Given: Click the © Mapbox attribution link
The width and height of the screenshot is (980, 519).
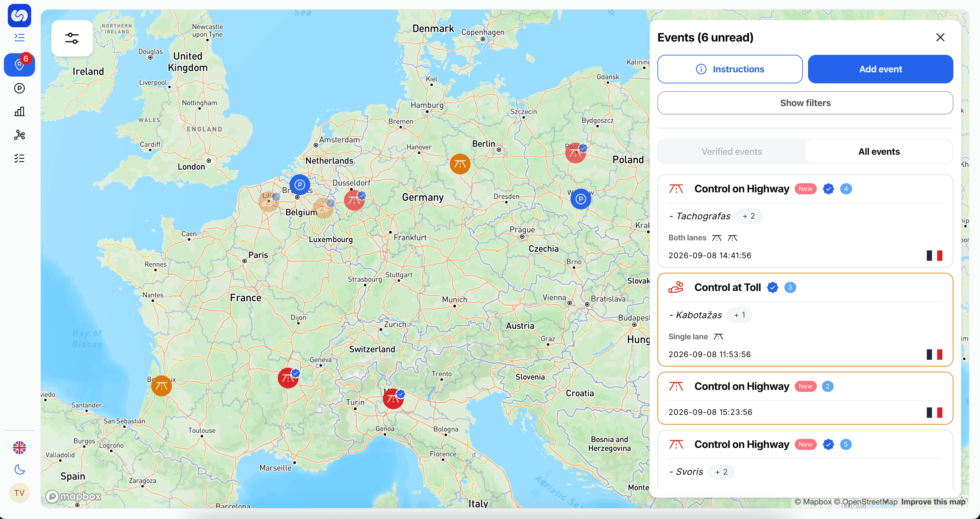Looking at the screenshot, I should click(813, 502).
